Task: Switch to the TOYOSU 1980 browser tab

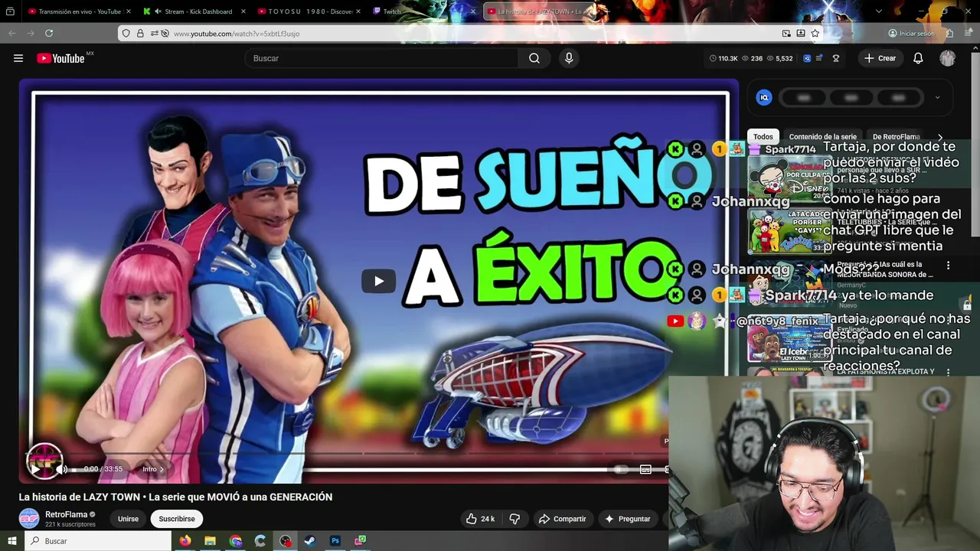Action: coord(310,11)
